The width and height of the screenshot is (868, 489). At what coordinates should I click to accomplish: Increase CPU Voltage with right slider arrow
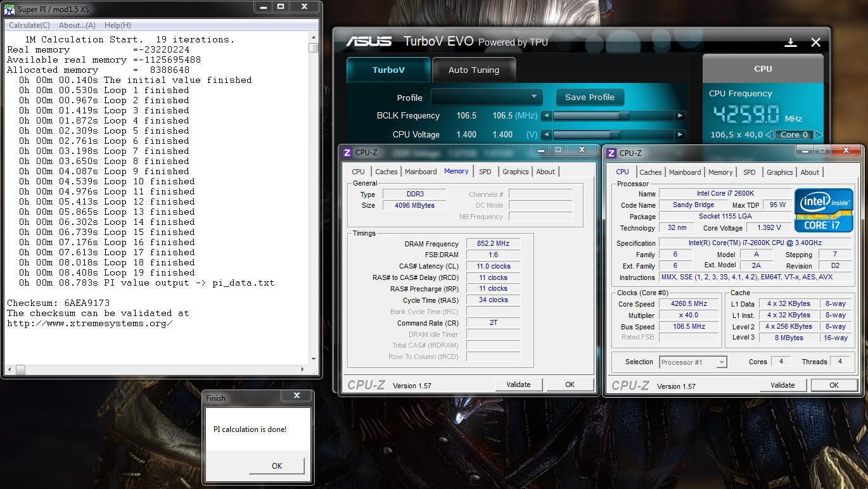click(x=680, y=135)
